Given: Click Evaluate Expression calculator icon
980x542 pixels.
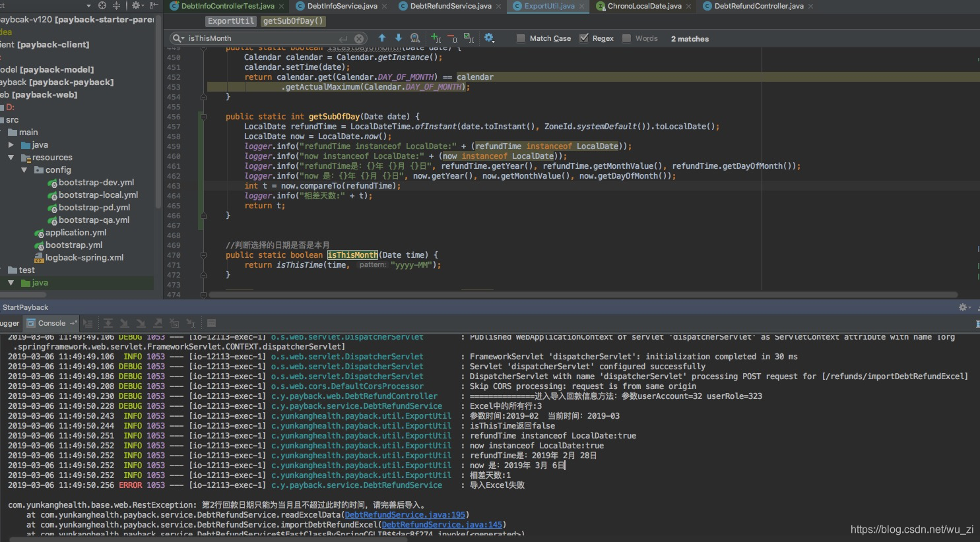Looking at the screenshot, I should tap(211, 323).
